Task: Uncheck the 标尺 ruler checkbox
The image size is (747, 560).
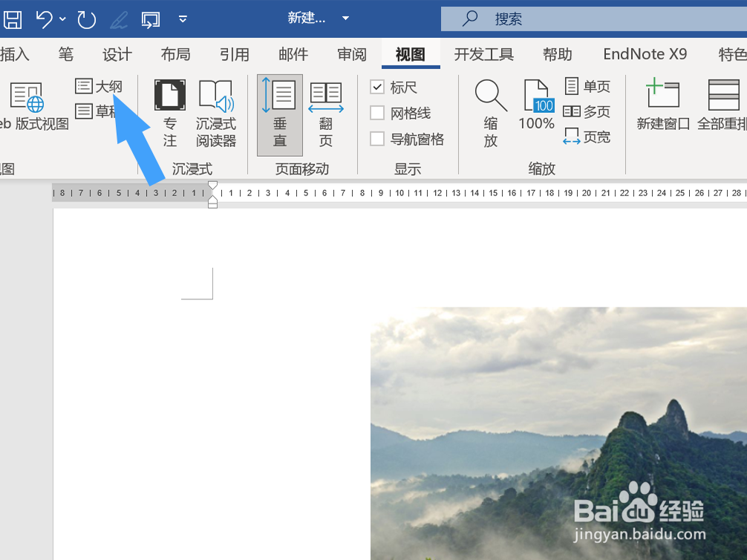Action: point(376,87)
